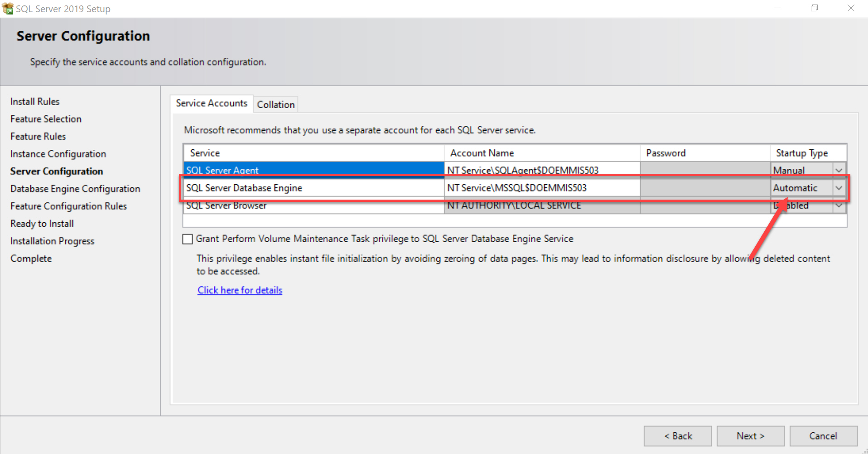This screenshot has height=454, width=868.
Task: Click the MSSQL$DOEMMIS503 account name cell
Action: (542, 188)
